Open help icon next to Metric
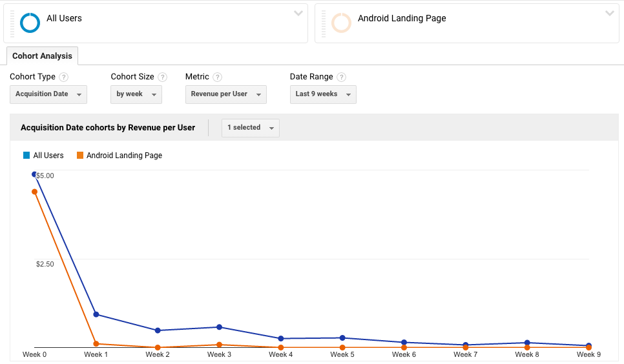Image resolution: width=624 pixels, height=364 pixels. 217,77
